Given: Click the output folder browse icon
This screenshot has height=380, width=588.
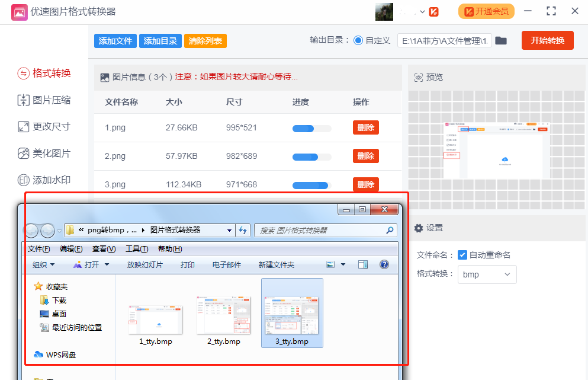Looking at the screenshot, I should [501, 40].
